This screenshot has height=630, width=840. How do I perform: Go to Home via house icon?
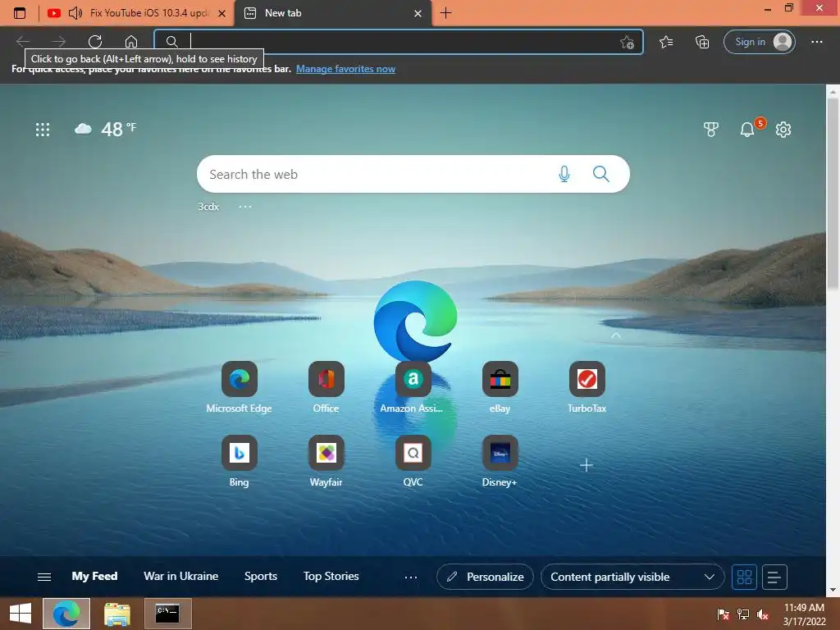click(131, 41)
